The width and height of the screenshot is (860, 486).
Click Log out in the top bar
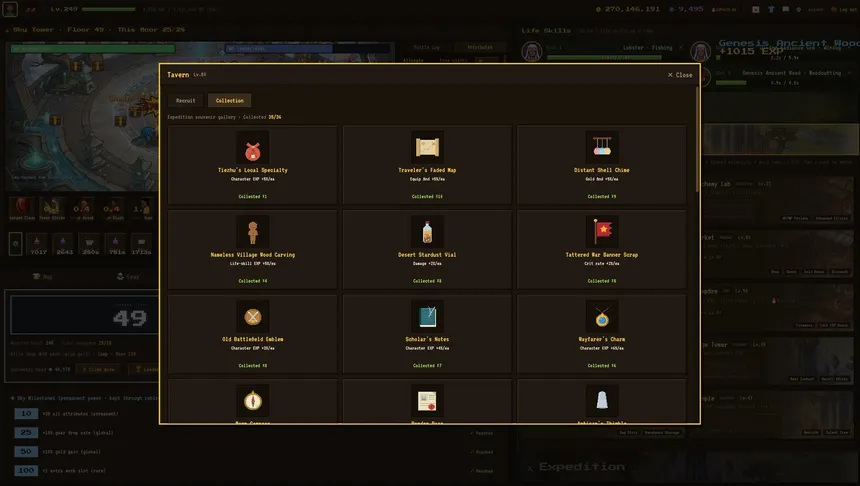click(845, 9)
